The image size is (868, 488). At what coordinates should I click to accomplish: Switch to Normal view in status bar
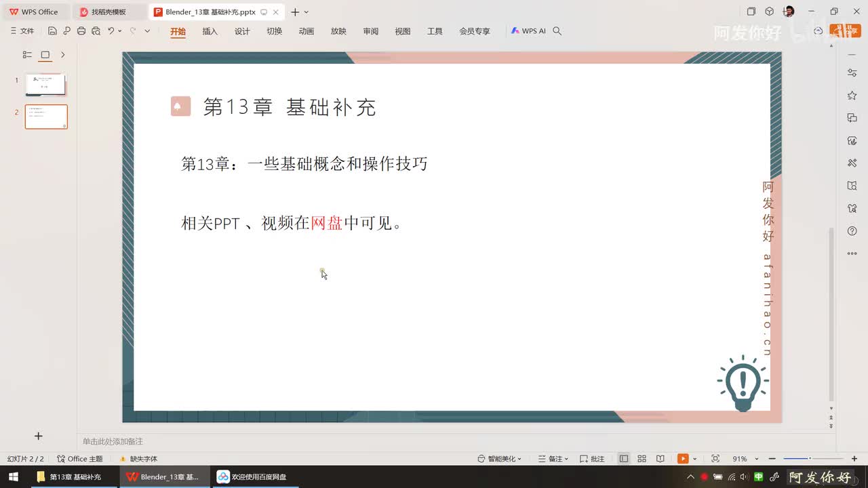coord(624,459)
